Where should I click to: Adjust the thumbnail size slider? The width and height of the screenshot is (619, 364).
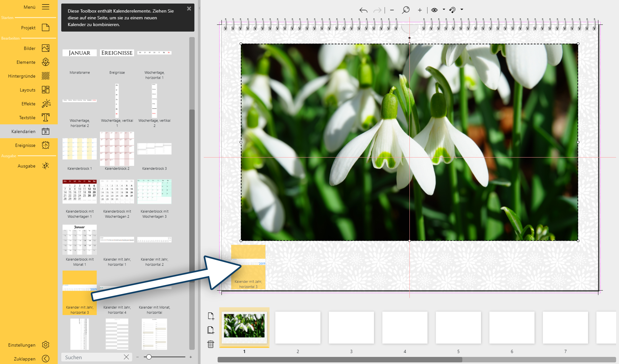tap(149, 357)
